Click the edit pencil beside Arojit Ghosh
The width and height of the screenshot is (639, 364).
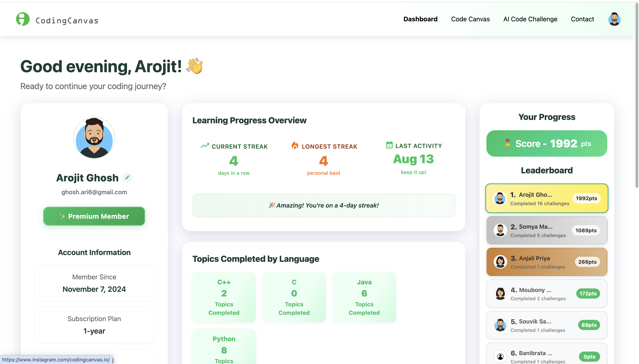pyautogui.click(x=127, y=178)
